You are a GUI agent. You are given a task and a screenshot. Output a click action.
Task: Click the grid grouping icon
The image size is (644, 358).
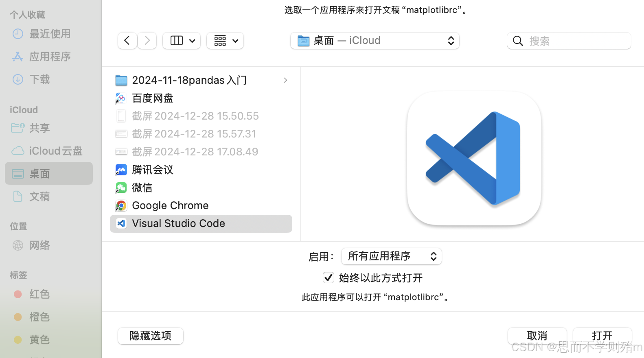220,41
